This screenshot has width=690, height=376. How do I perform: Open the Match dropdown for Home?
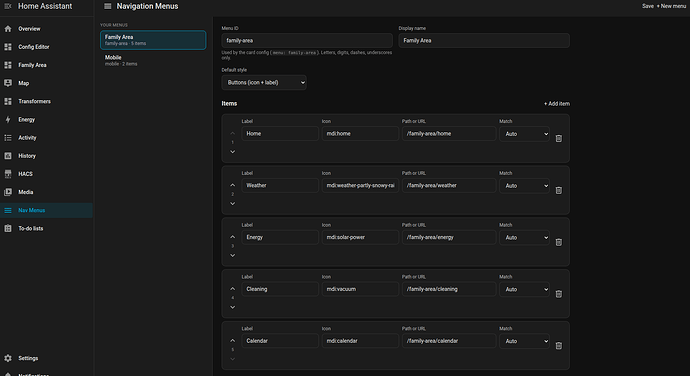click(524, 134)
